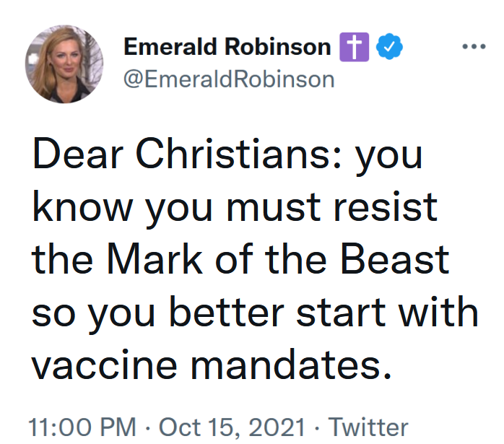Open the Emerald Robinson display name link
The height and width of the screenshot is (444, 504).
[x=227, y=48]
